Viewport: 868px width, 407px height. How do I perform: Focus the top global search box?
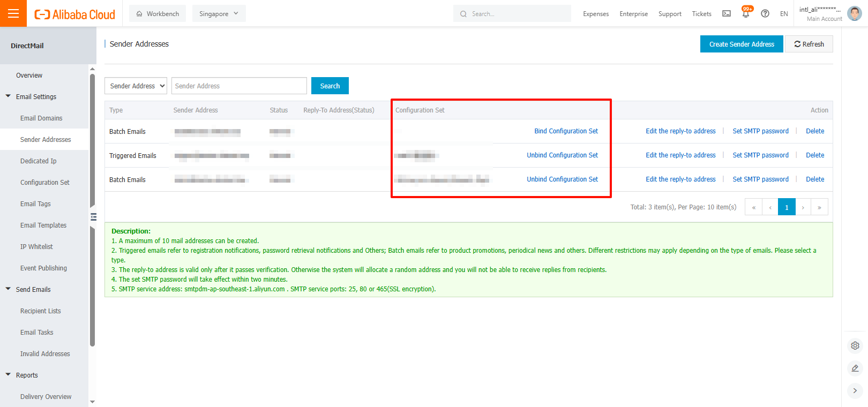[x=512, y=13]
